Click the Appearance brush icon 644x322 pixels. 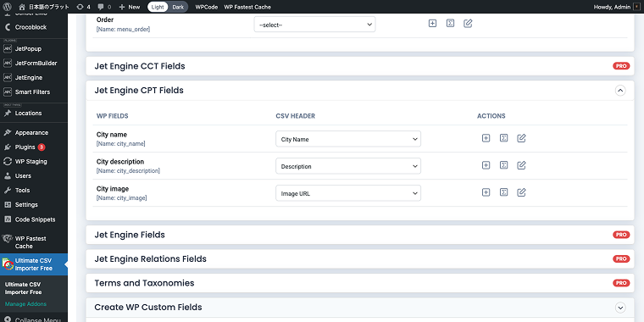pyautogui.click(x=8, y=133)
